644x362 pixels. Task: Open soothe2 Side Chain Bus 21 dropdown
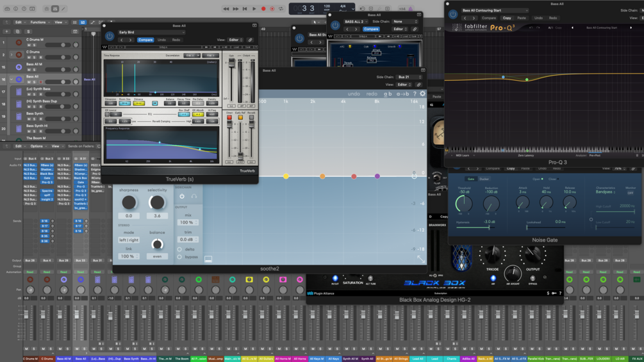[409, 77]
